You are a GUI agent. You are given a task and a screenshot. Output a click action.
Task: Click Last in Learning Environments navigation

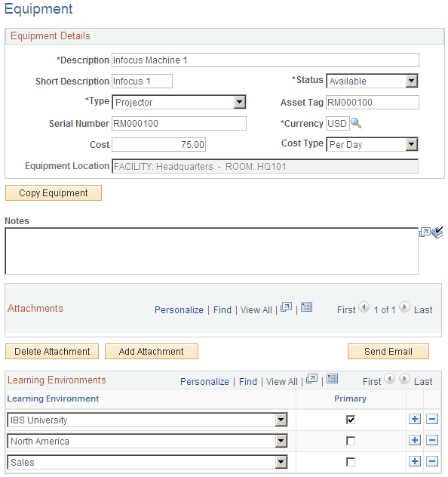click(x=423, y=381)
